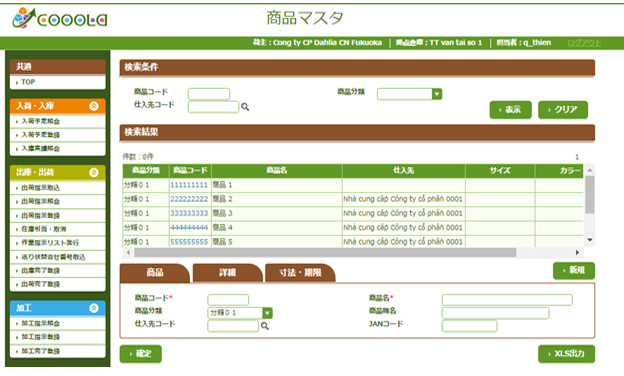This screenshot has width=624, height=376.
Task: Click the 表示 button
Action: pos(511,110)
